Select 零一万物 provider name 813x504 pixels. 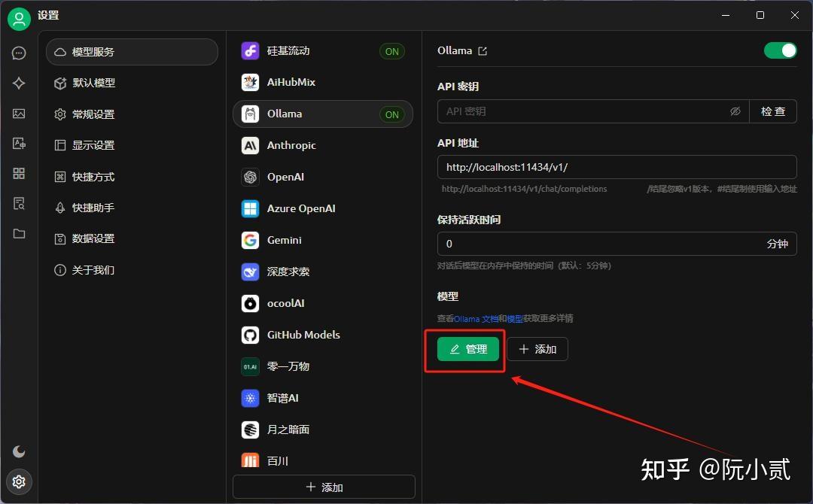(x=288, y=367)
